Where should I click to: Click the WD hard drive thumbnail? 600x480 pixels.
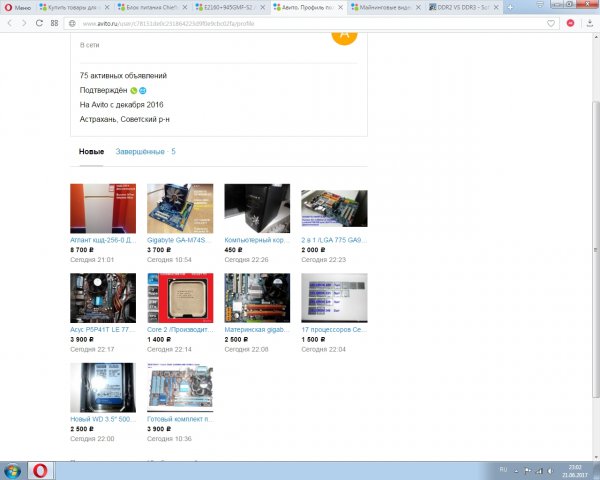tap(103, 387)
